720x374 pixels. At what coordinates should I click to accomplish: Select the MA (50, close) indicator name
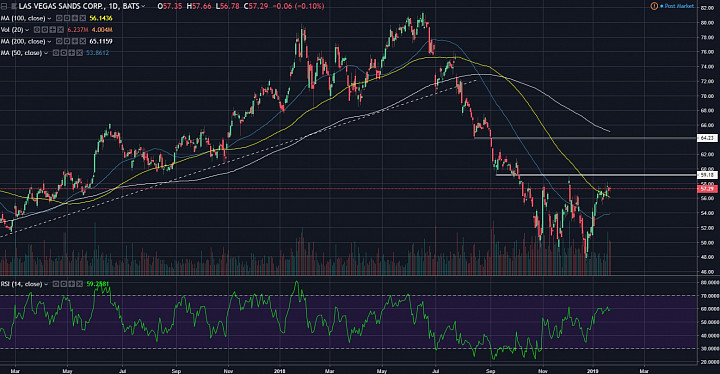point(21,53)
